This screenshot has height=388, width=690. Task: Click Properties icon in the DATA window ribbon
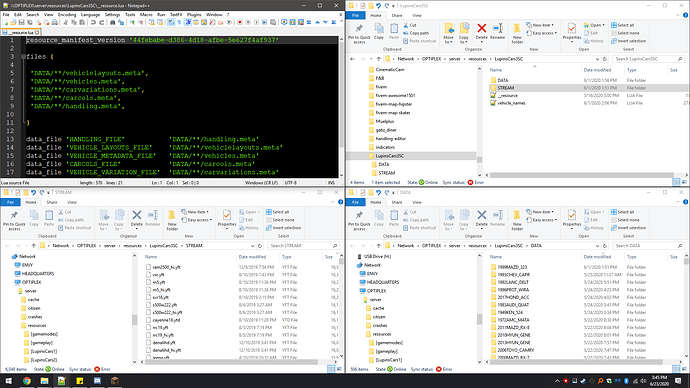tap(571, 215)
